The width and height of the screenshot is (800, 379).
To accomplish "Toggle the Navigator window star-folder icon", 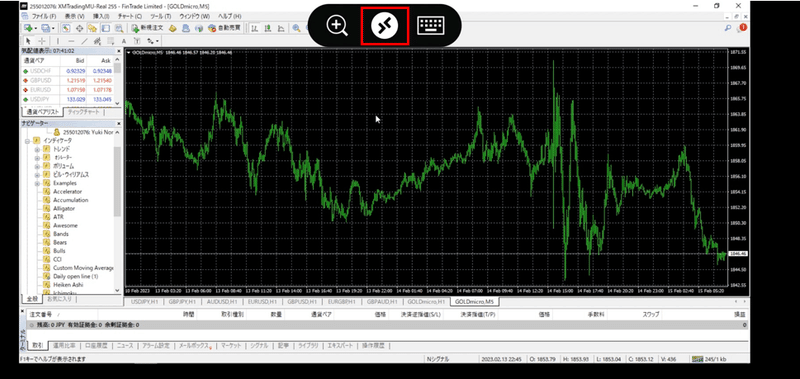I will (x=92, y=28).
